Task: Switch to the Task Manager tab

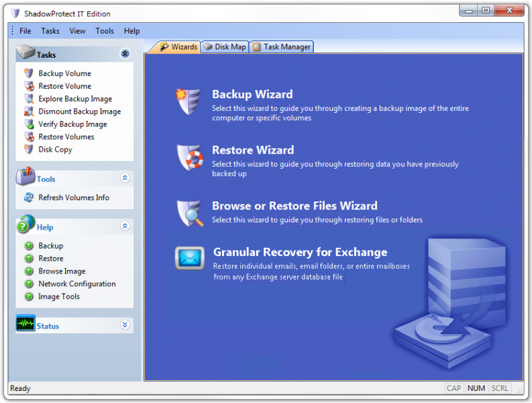Action: 281,47
